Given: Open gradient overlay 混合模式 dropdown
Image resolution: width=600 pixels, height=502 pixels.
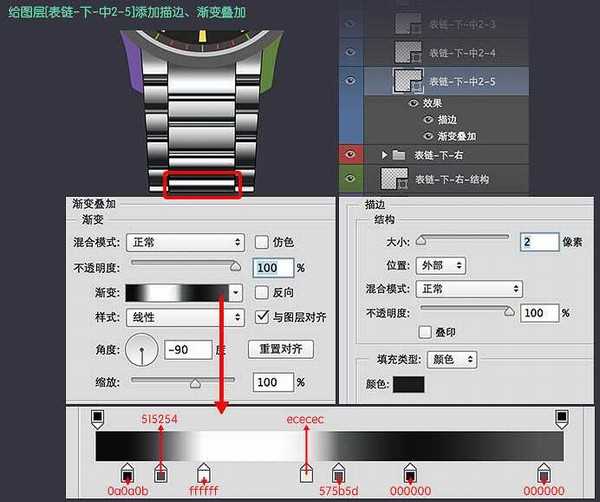Looking at the screenshot, I should [x=185, y=242].
